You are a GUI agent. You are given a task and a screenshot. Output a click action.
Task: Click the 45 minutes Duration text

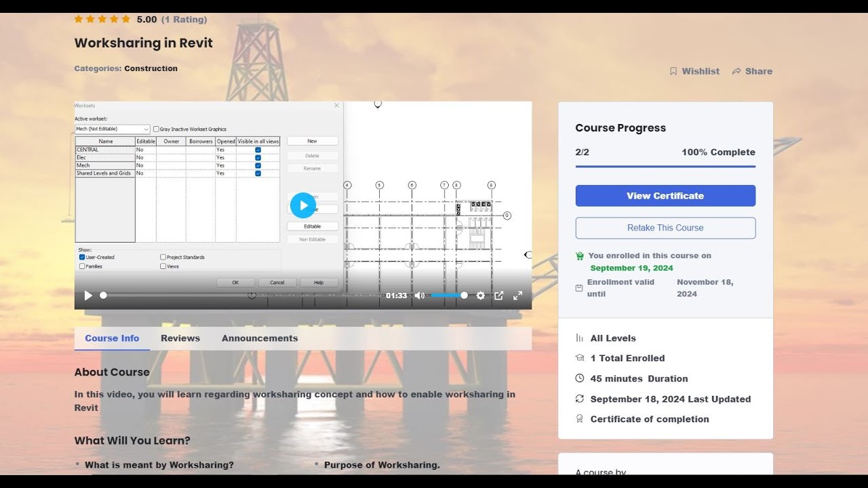tap(639, 379)
